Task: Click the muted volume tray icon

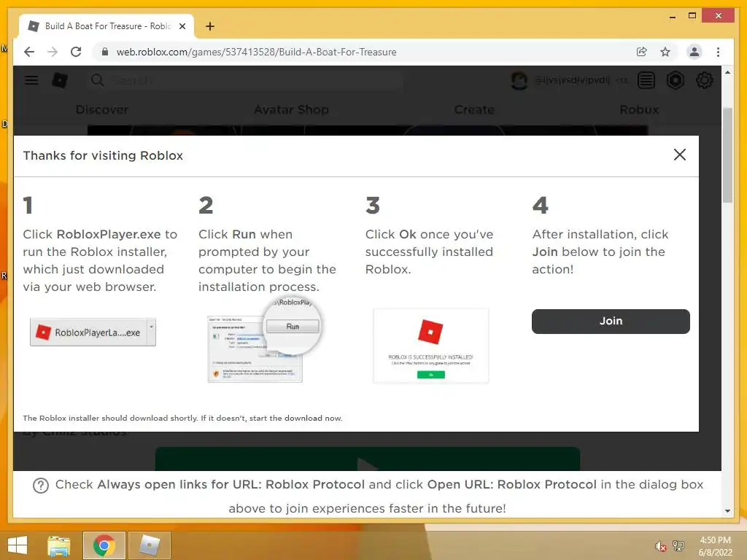Action: (x=660, y=546)
